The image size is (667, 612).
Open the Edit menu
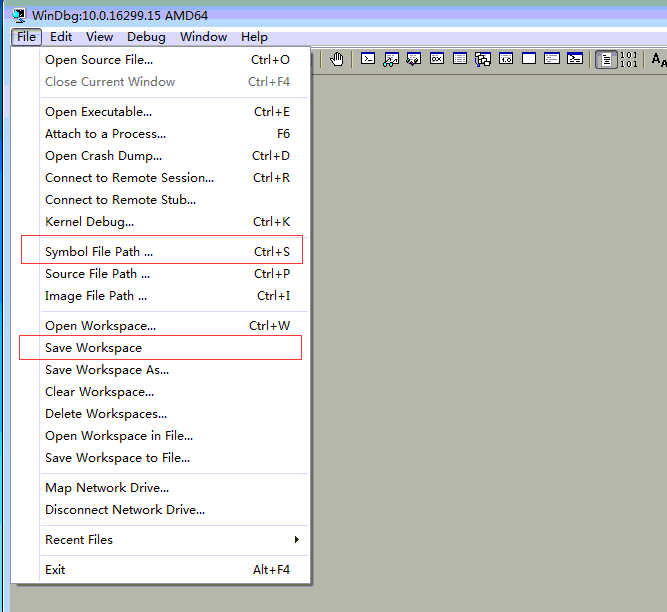click(61, 37)
